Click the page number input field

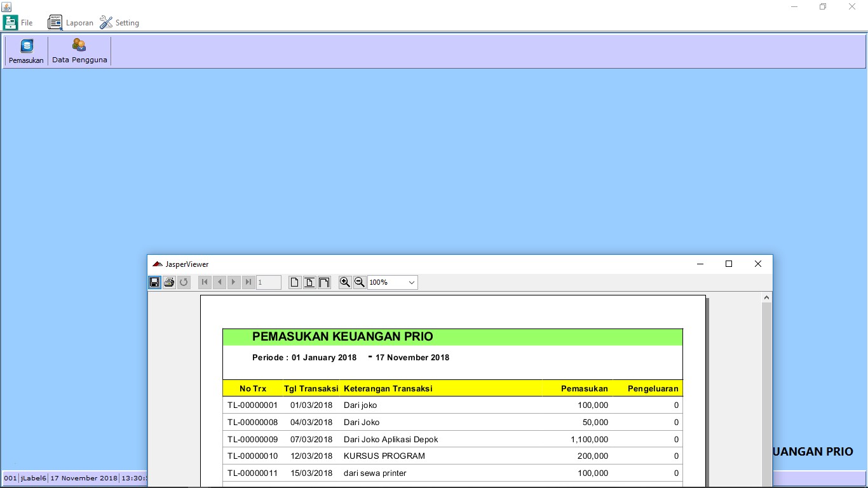pos(268,282)
